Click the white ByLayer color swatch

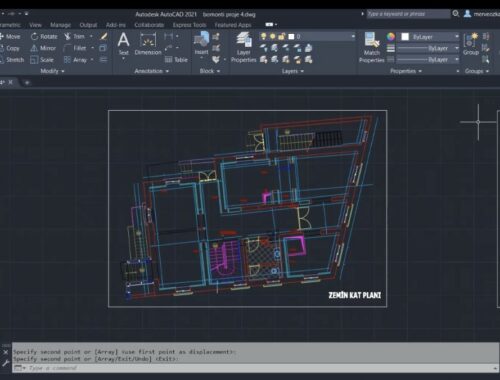405,37
